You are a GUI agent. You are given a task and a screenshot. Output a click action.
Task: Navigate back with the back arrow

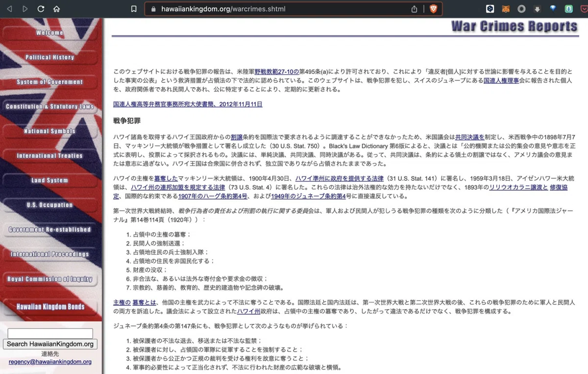(9, 9)
